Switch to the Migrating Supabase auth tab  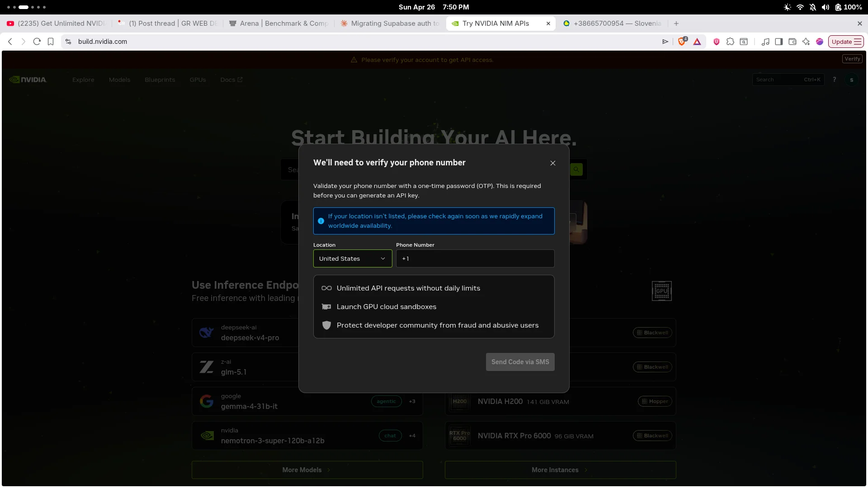390,23
